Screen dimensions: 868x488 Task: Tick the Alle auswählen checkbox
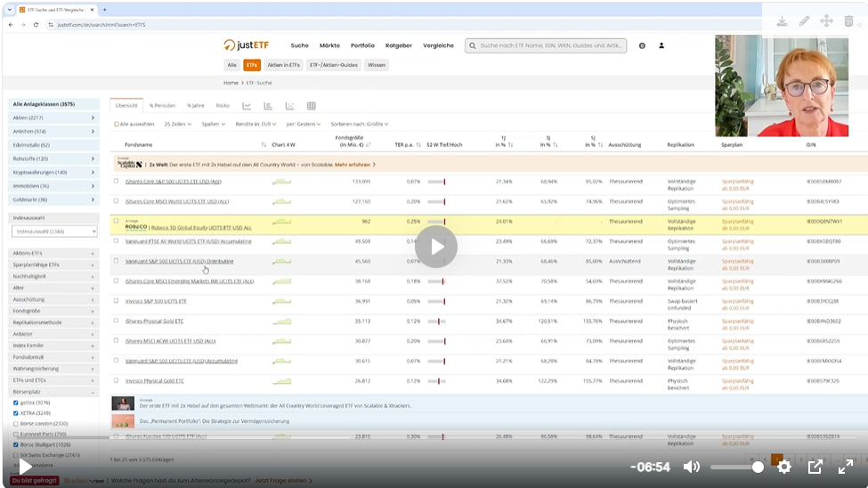pyautogui.click(x=117, y=124)
